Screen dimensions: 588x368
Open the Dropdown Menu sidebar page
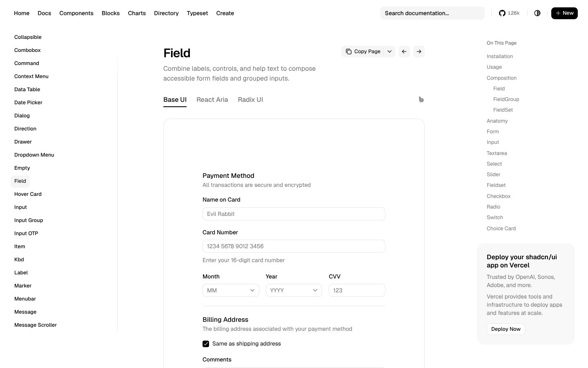tap(34, 155)
